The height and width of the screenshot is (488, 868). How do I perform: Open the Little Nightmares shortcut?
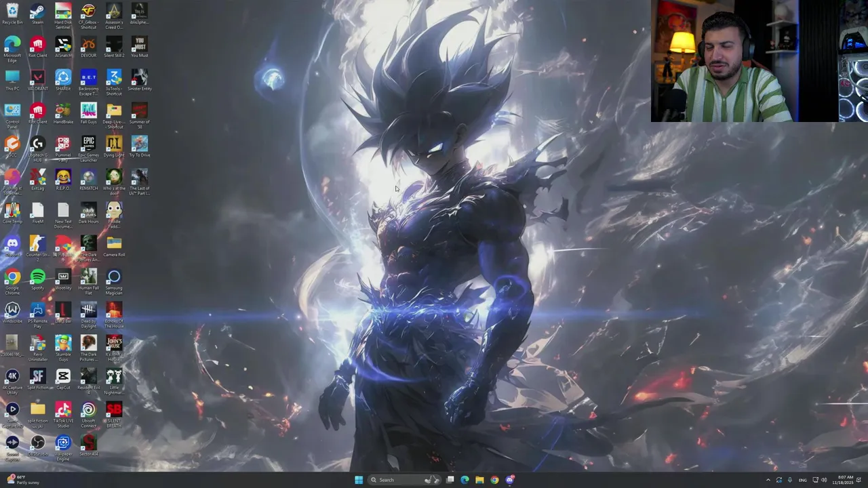click(114, 382)
